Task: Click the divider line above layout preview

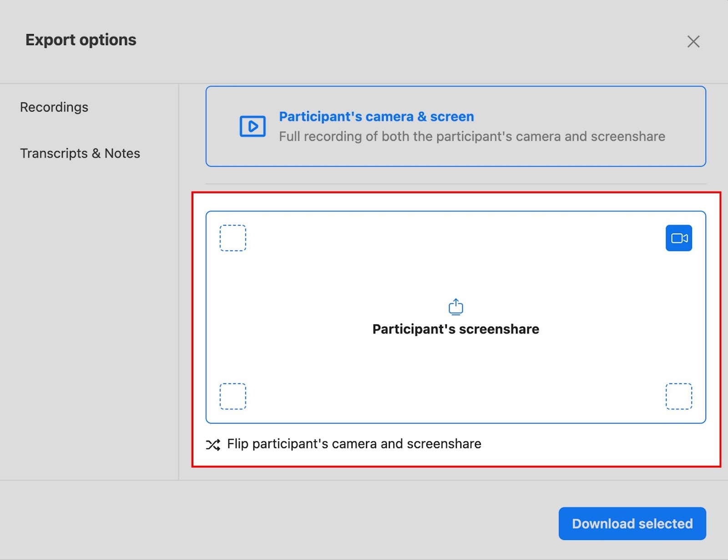Action: pos(455,184)
